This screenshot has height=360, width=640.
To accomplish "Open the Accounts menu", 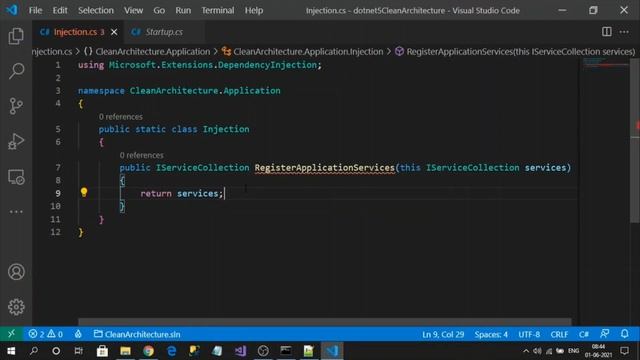I will click(x=16, y=272).
